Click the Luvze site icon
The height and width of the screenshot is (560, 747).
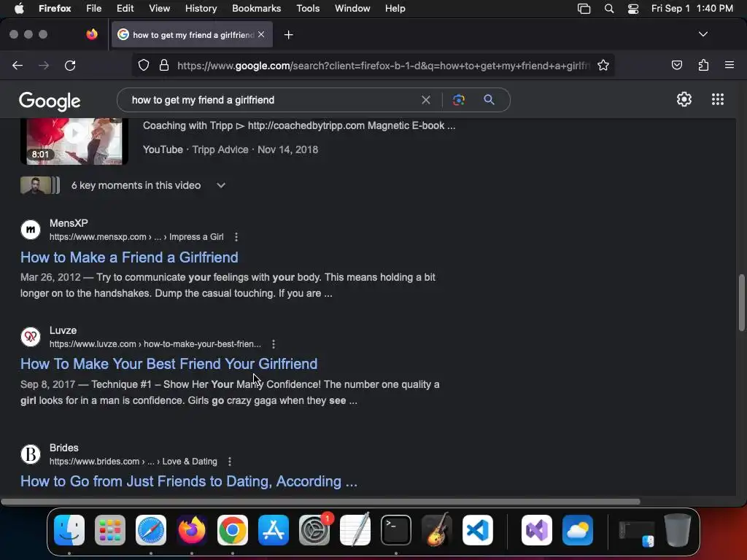tap(31, 337)
